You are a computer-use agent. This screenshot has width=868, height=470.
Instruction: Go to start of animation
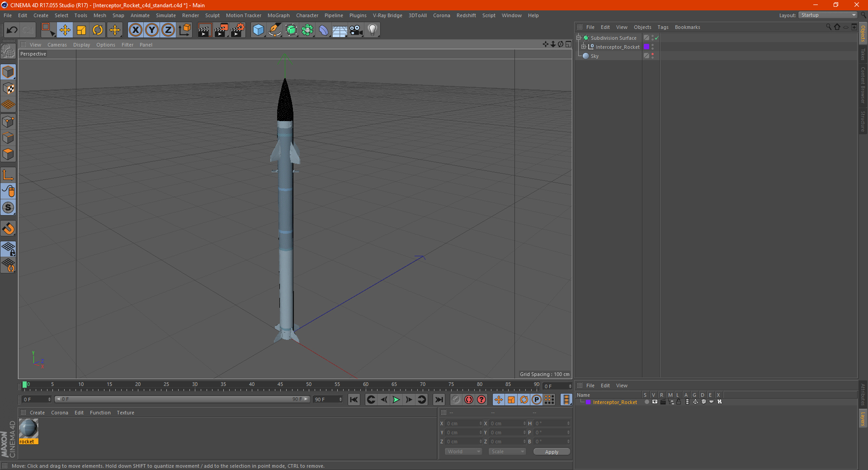pos(354,399)
